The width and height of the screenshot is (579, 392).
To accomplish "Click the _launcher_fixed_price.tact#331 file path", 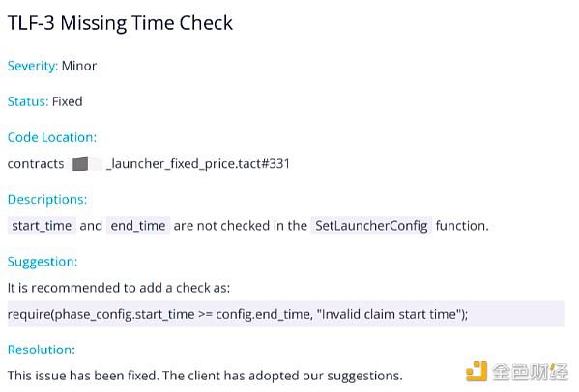I will coord(197,164).
